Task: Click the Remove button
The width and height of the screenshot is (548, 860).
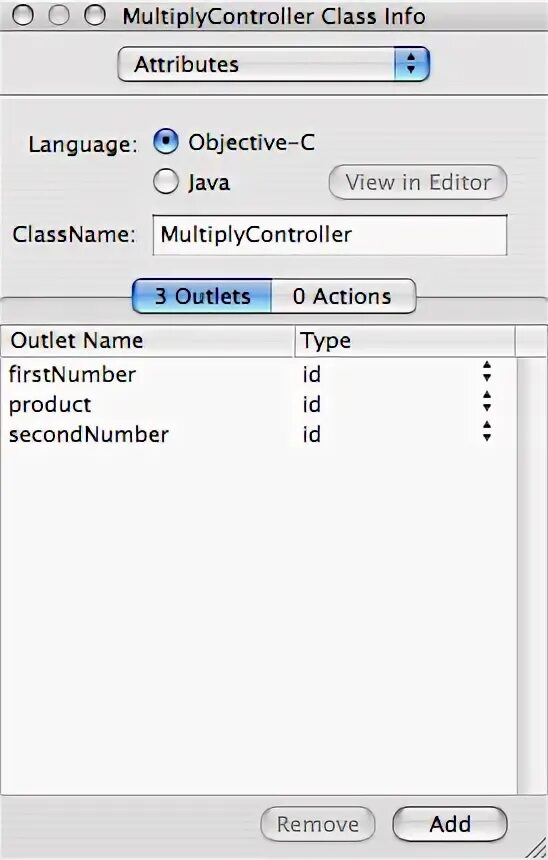Action: pos(318,824)
